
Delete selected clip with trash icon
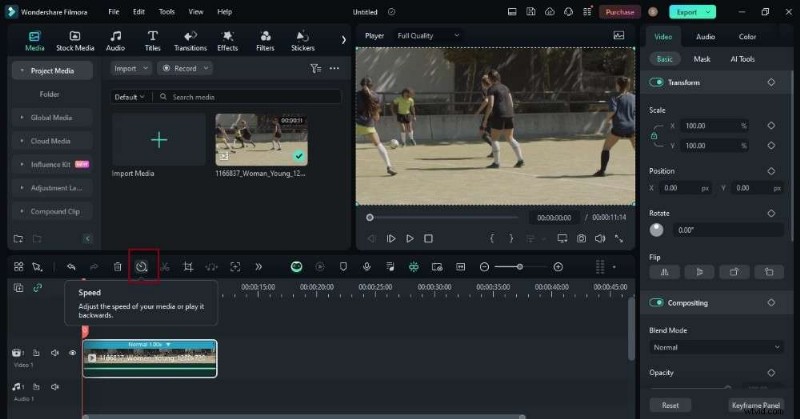pyautogui.click(x=117, y=266)
